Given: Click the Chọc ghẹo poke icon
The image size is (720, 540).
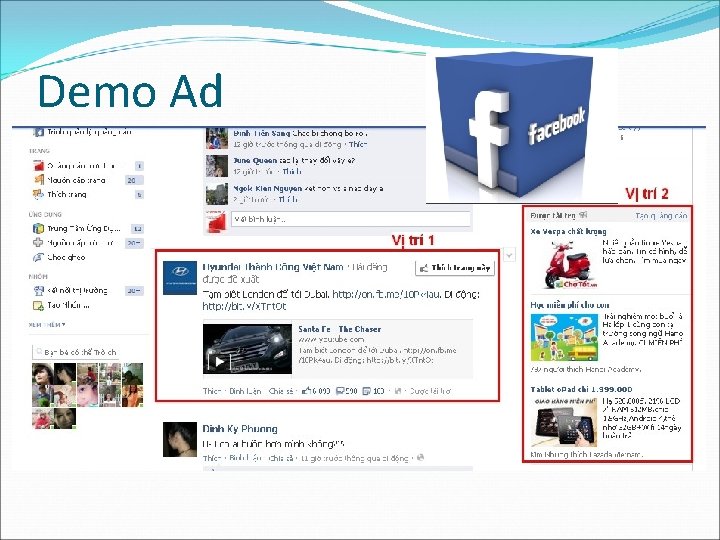Looking at the screenshot, I should [x=39, y=257].
